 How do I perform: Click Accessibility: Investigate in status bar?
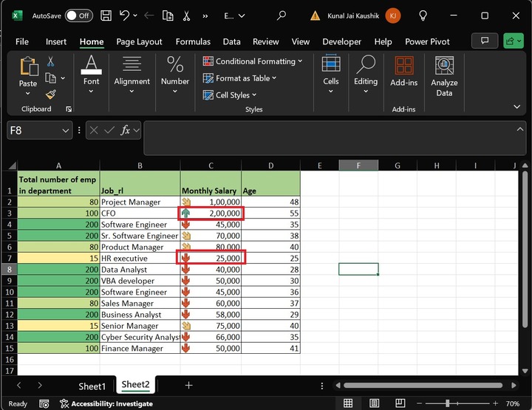coord(106,403)
